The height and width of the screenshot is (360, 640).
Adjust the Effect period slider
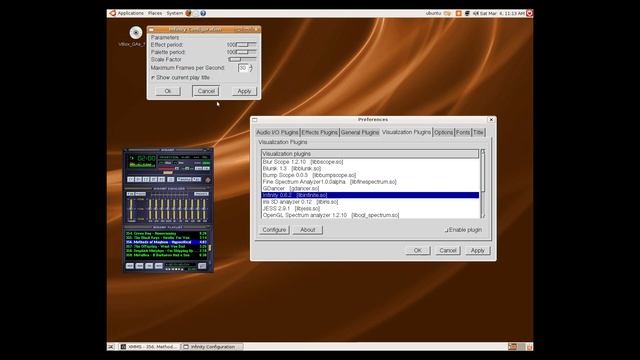[246, 44]
